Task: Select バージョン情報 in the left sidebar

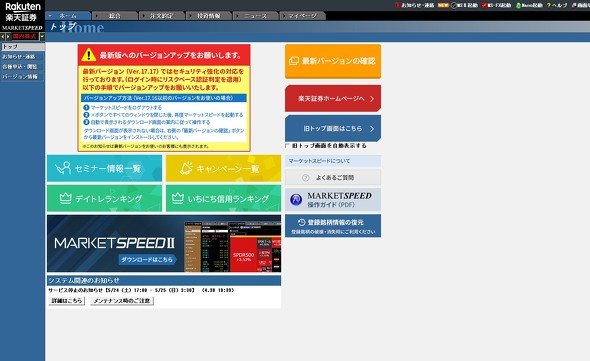Action: pyautogui.click(x=22, y=76)
